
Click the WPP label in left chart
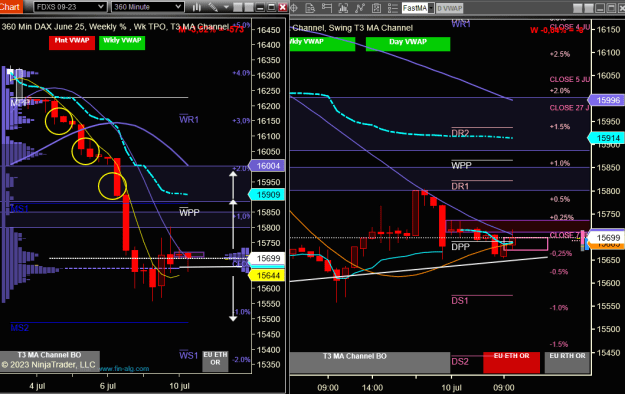189,212
